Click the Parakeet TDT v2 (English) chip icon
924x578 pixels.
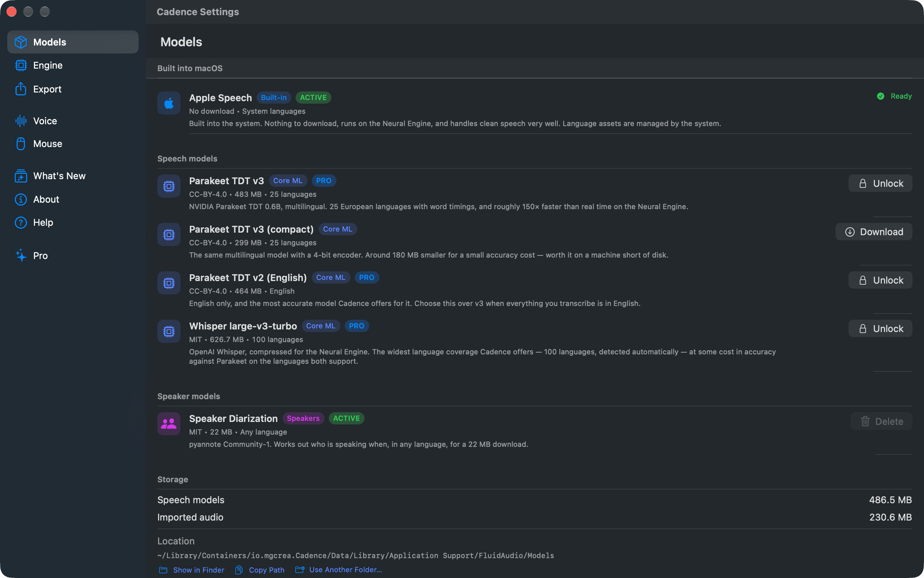169,283
